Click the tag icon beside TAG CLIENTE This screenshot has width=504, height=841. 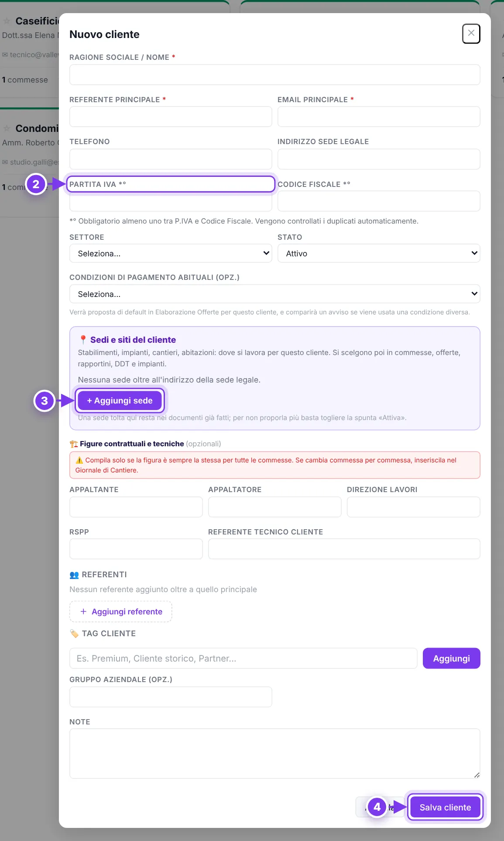[x=74, y=634]
